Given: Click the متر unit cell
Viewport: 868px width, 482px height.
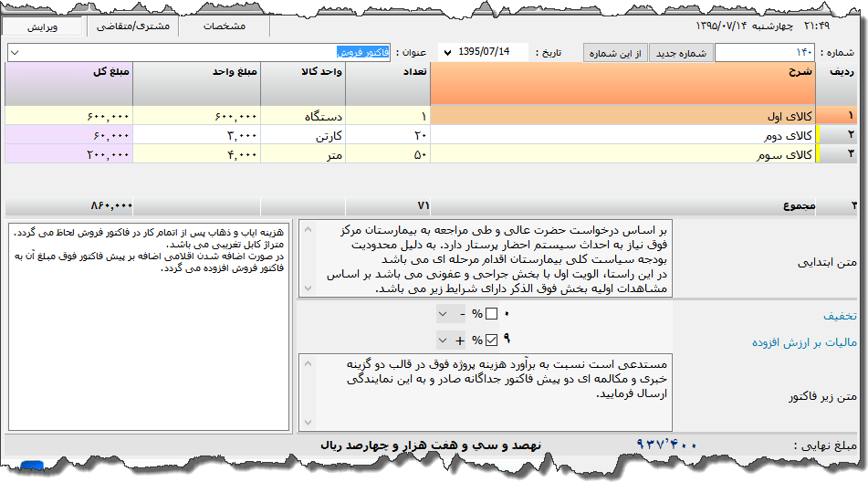Looking at the screenshot, I should [x=303, y=154].
